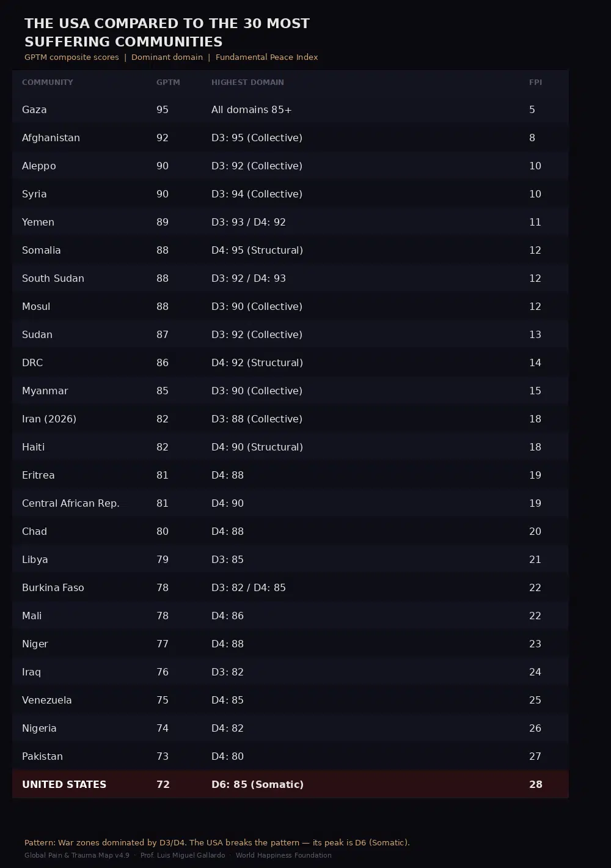Click 'World Happiness Foundation' footer credit
The image size is (611, 868).
point(284,856)
